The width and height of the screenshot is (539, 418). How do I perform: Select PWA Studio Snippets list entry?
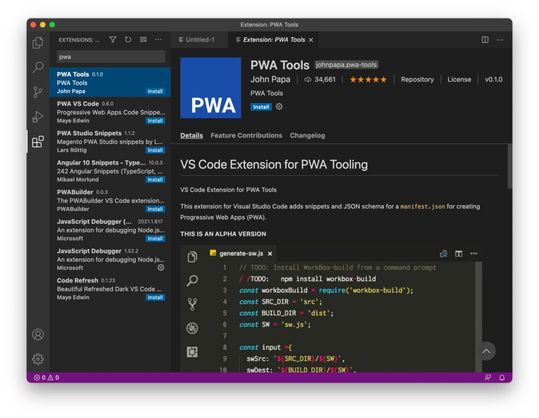(x=110, y=142)
